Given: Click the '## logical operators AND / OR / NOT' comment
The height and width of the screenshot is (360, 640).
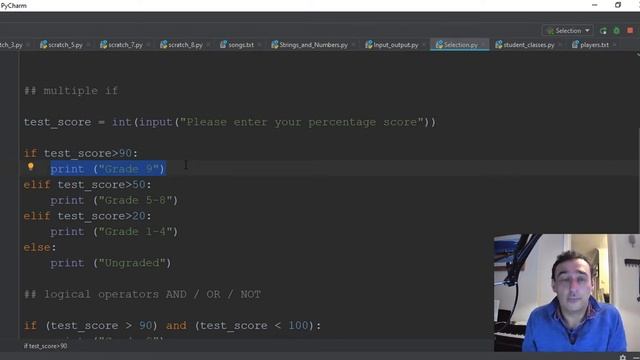Looking at the screenshot, I should (x=142, y=294).
